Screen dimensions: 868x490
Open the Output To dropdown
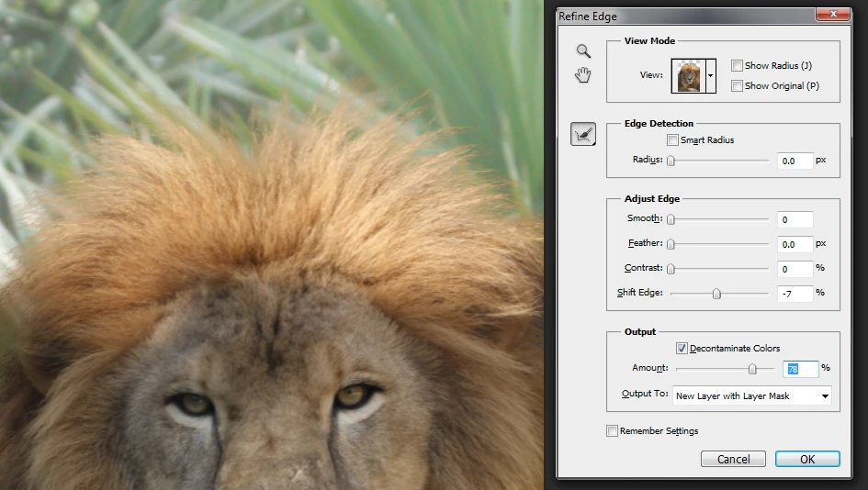pos(751,396)
